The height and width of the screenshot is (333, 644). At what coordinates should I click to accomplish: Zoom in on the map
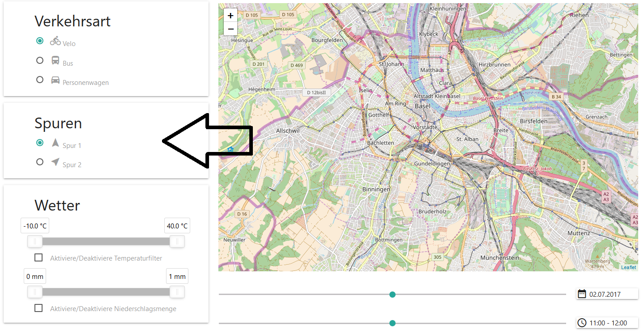coord(230,16)
